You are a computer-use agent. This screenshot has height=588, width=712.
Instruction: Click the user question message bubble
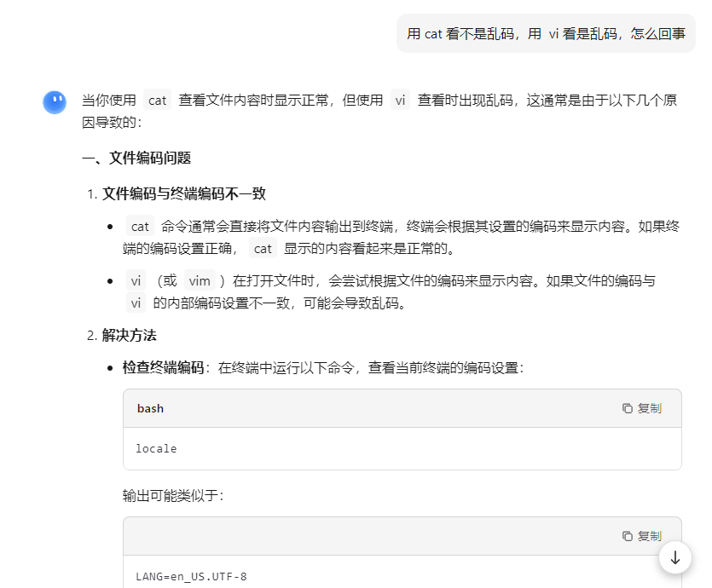546,33
